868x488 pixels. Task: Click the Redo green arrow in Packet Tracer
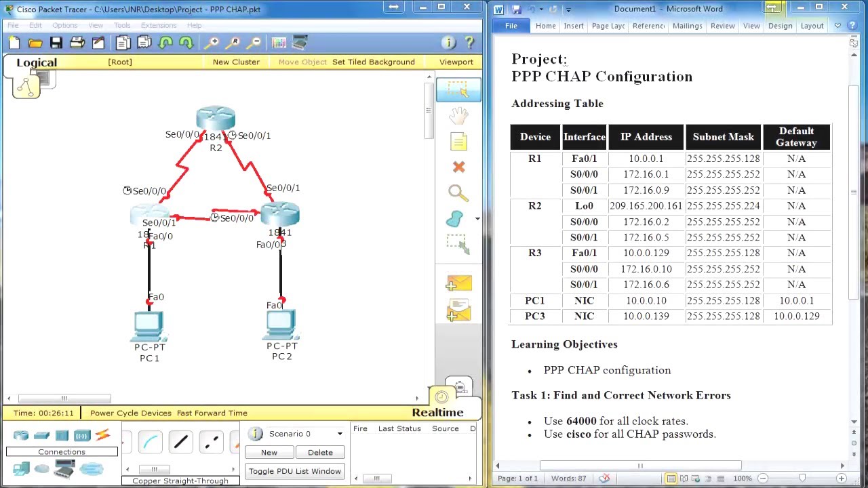(x=186, y=43)
